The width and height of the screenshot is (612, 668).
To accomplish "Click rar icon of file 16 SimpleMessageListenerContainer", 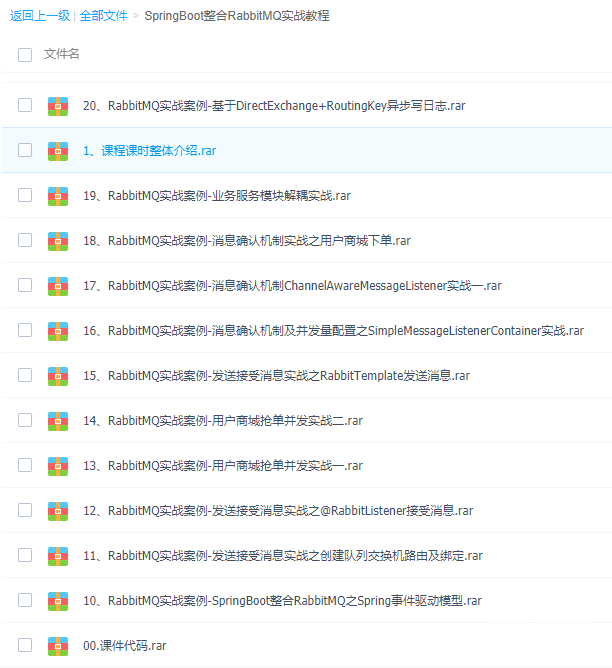I will (x=58, y=331).
